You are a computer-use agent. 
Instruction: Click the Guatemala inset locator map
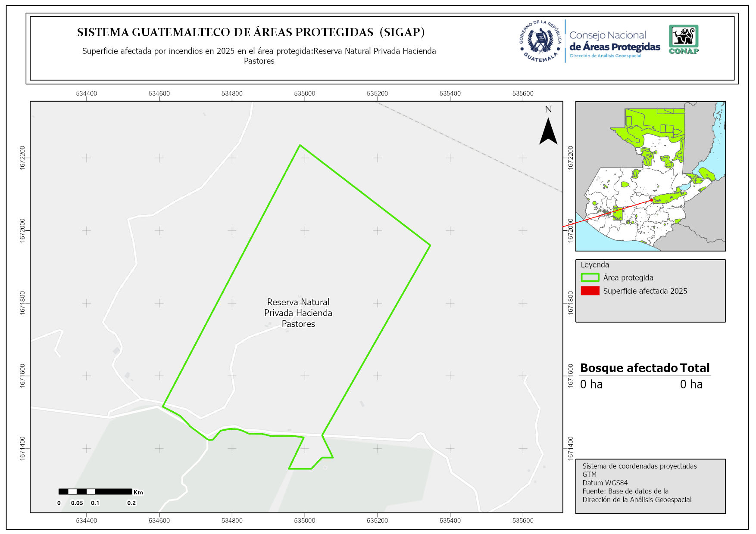click(650, 176)
